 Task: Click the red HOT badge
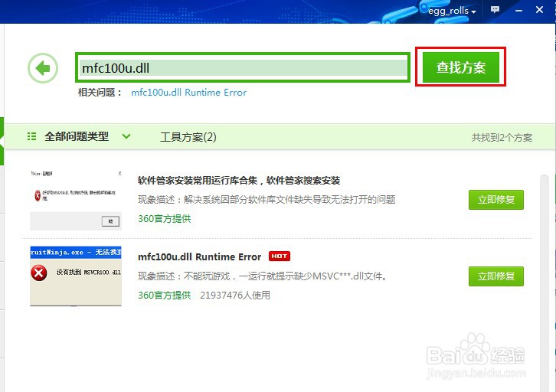(x=280, y=256)
